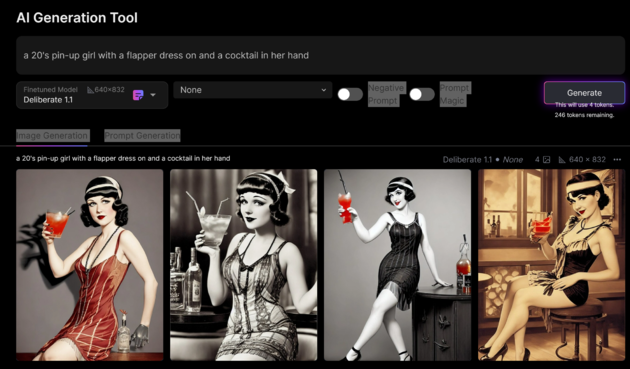Screen dimensions: 630x369
Task: Open the black-and-white bar bottles image
Action: pyautogui.click(x=243, y=265)
